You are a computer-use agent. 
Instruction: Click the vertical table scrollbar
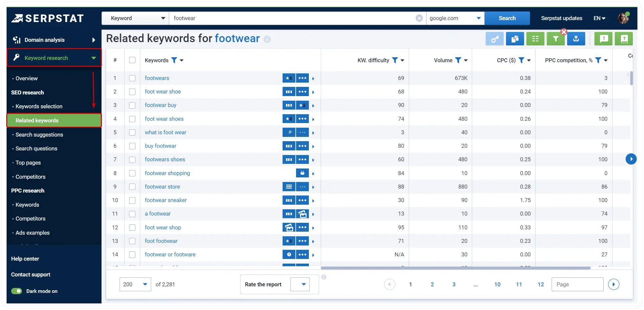(x=631, y=79)
